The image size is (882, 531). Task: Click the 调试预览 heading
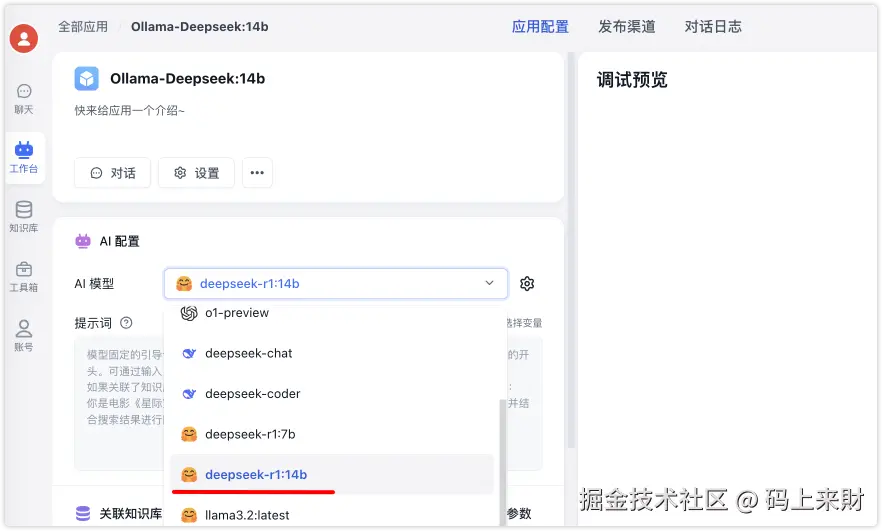632,80
